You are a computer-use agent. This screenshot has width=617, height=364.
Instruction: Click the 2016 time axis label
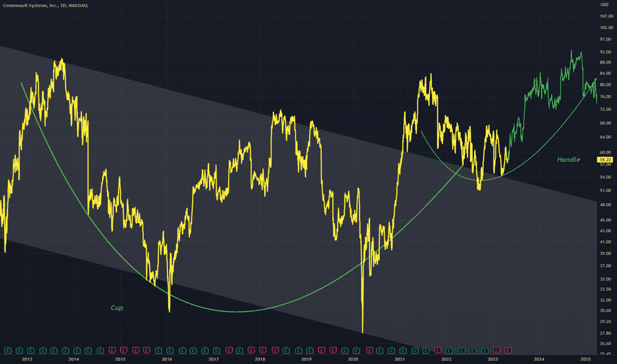coord(167,359)
